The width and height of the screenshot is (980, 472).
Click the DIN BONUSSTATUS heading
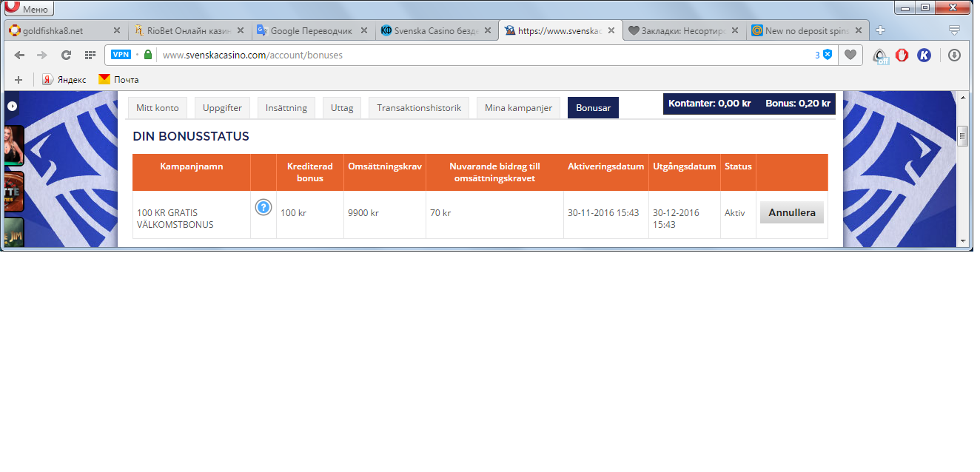pos(191,137)
